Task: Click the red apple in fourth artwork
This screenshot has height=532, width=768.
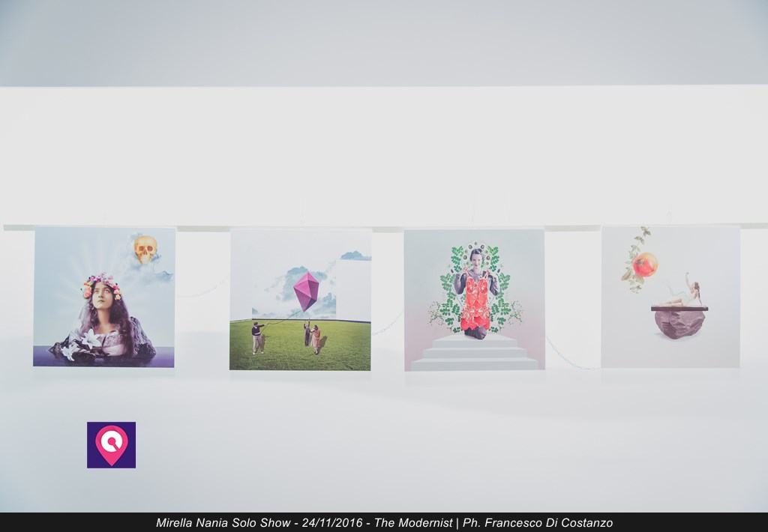Action: pos(644,265)
